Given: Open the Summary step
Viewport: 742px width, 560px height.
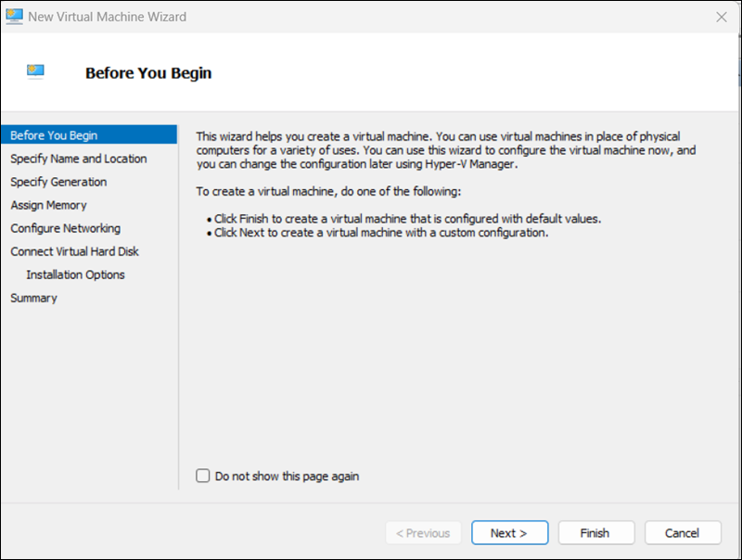Looking at the screenshot, I should pyautogui.click(x=33, y=298).
